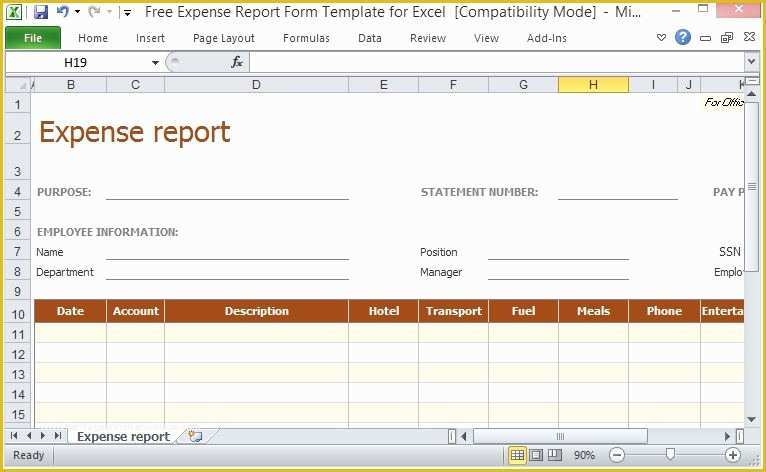This screenshot has width=766, height=472.
Task: Click the Undo arrow icon
Action: (63, 13)
